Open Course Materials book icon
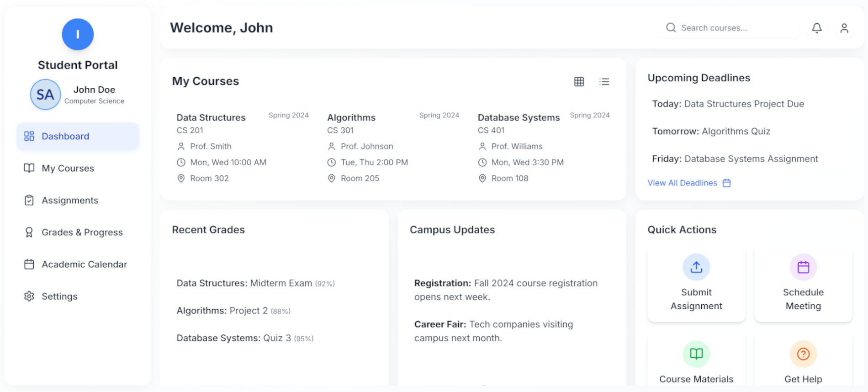This screenshot has width=868, height=392. (696, 354)
